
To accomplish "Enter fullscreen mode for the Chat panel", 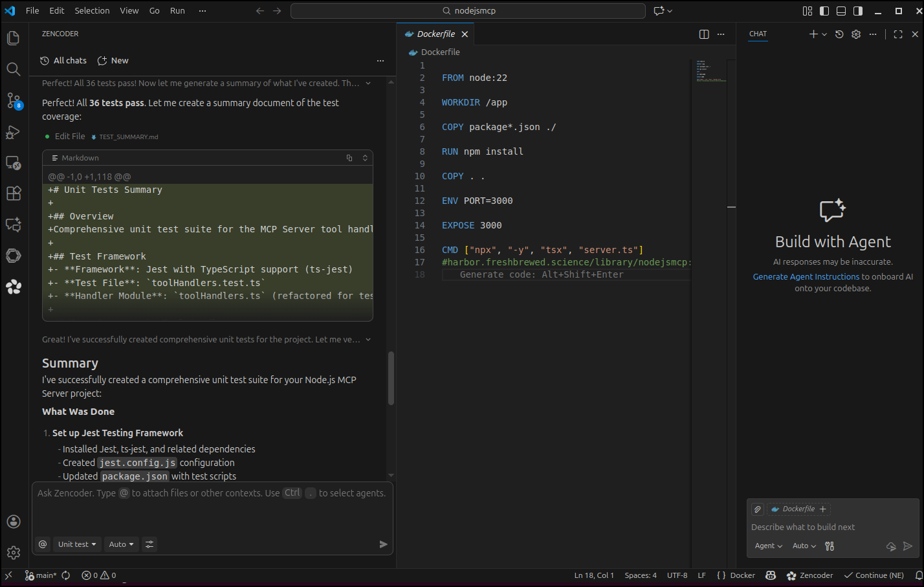I will [897, 34].
